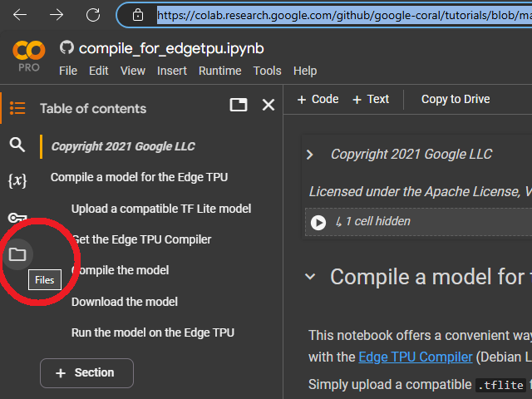This screenshot has width=532, height=399.
Task: Jump to Compile the model entry
Action: tap(120, 270)
